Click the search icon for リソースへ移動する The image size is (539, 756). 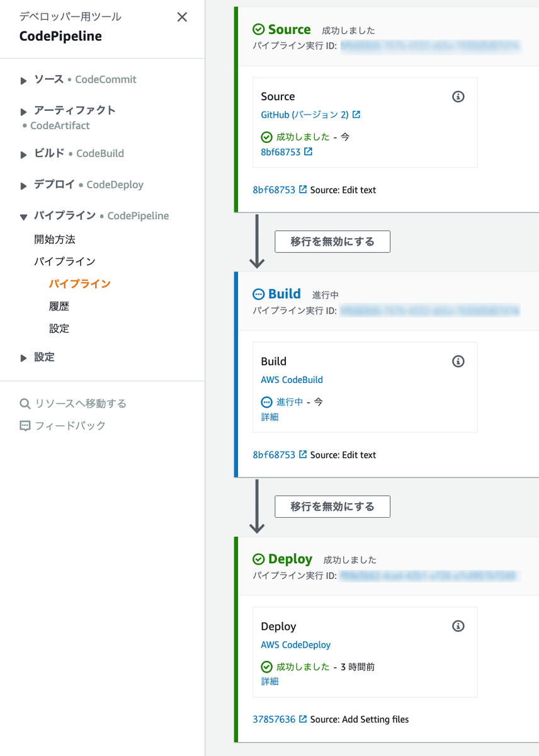25,404
